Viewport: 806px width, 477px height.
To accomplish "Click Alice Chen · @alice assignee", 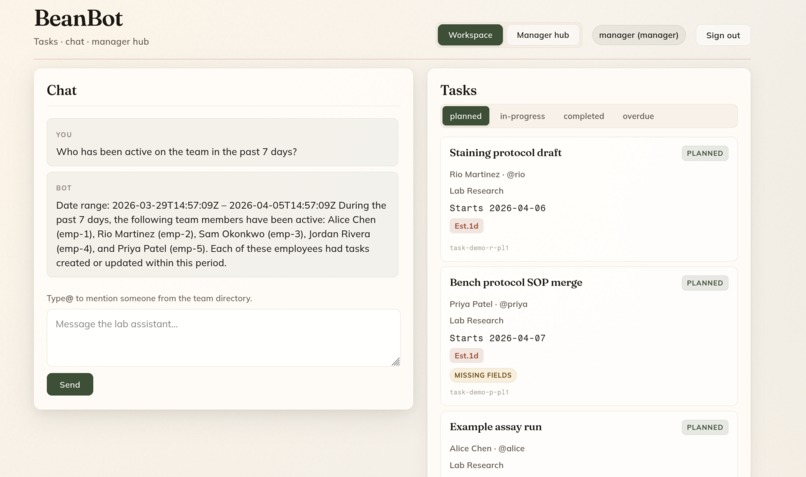I will pyautogui.click(x=487, y=448).
